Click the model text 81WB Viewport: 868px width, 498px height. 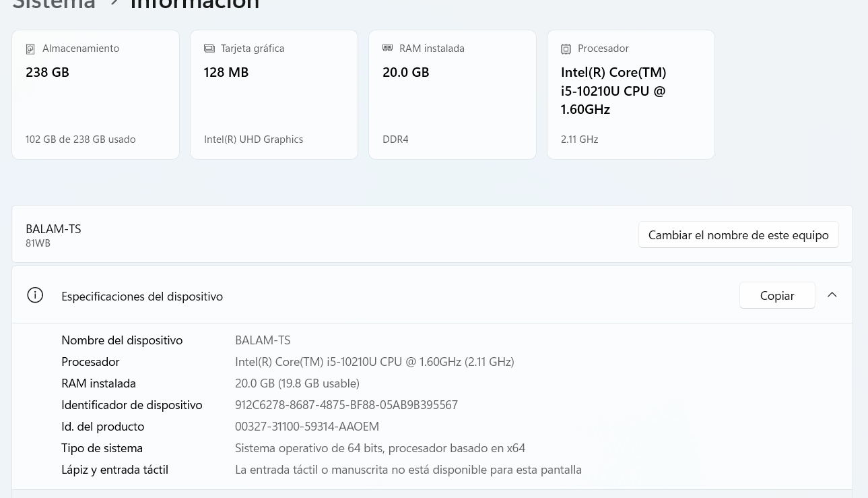[x=38, y=243]
